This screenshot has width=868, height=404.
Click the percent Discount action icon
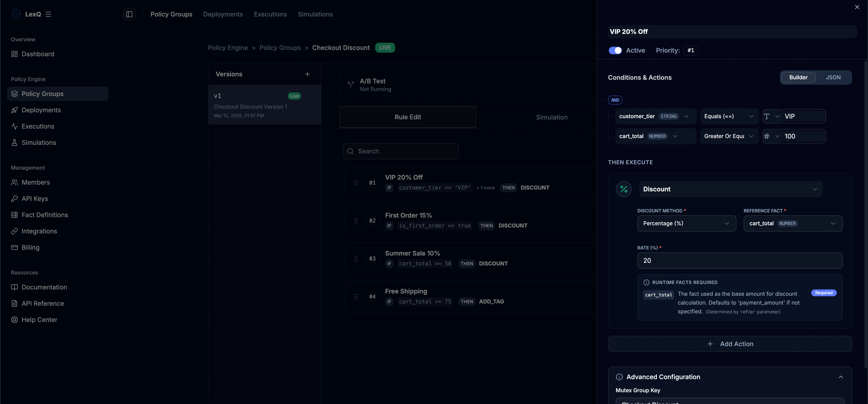coord(623,189)
